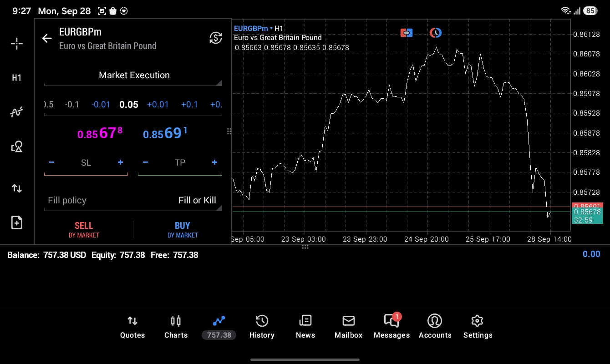Open the EURGBPm symbol dropdown on chart

(253, 28)
